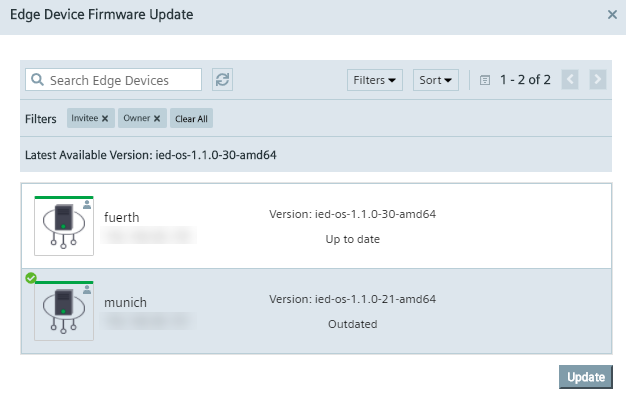Click the Up to date status
626x397 pixels.
(353, 239)
